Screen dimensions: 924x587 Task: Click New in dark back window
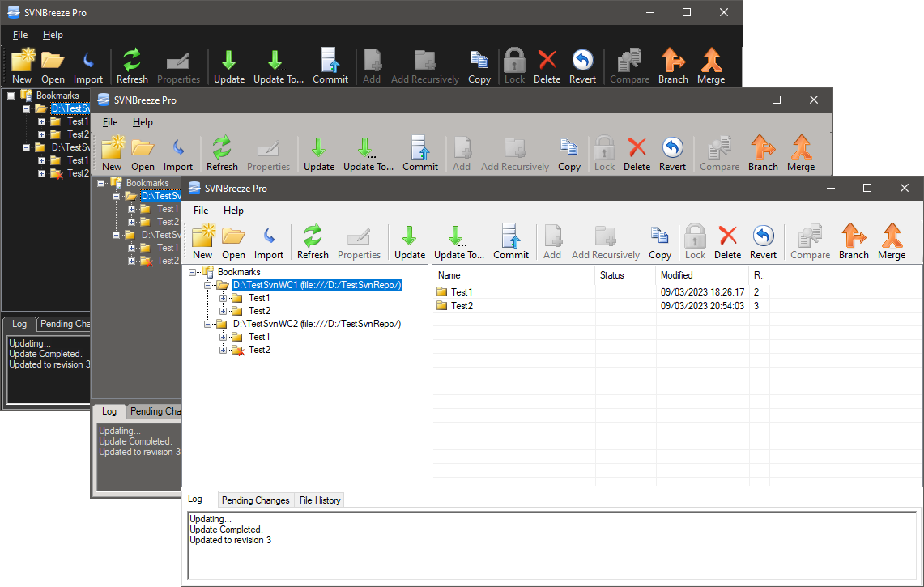[x=22, y=66]
